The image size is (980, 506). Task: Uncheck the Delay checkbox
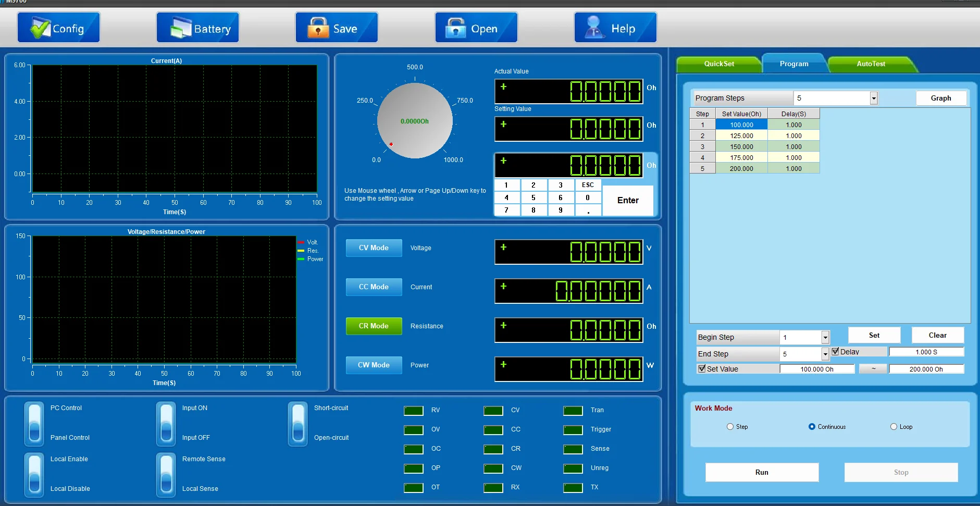[x=835, y=352]
